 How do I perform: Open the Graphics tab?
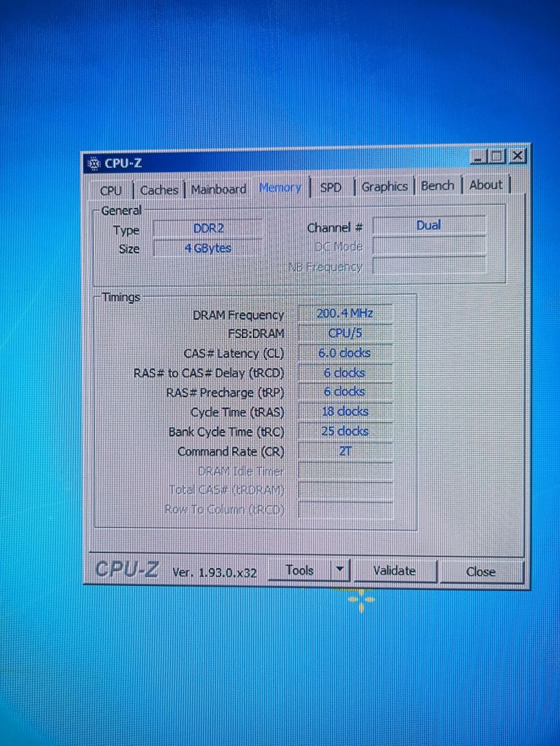coord(385,186)
